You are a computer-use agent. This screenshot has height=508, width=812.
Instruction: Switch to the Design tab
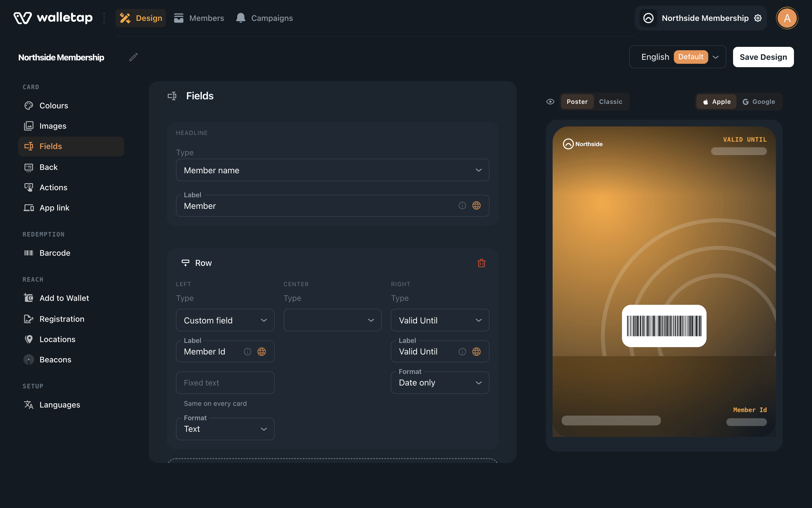click(x=141, y=18)
